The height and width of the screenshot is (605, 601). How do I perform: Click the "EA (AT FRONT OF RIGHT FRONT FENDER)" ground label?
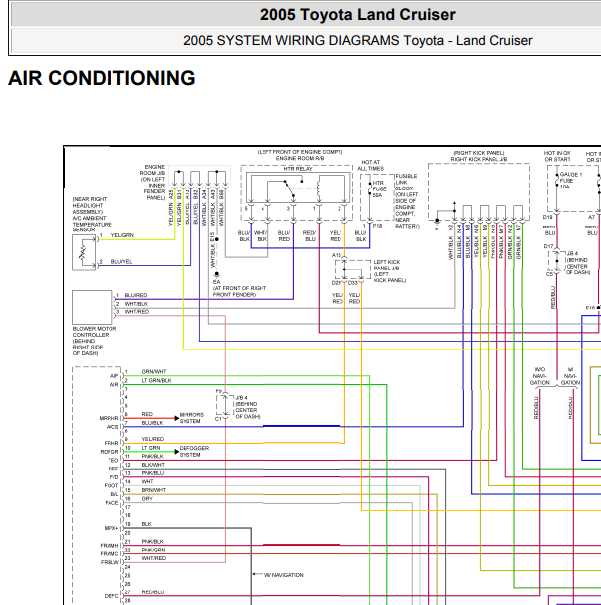(x=239, y=288)
